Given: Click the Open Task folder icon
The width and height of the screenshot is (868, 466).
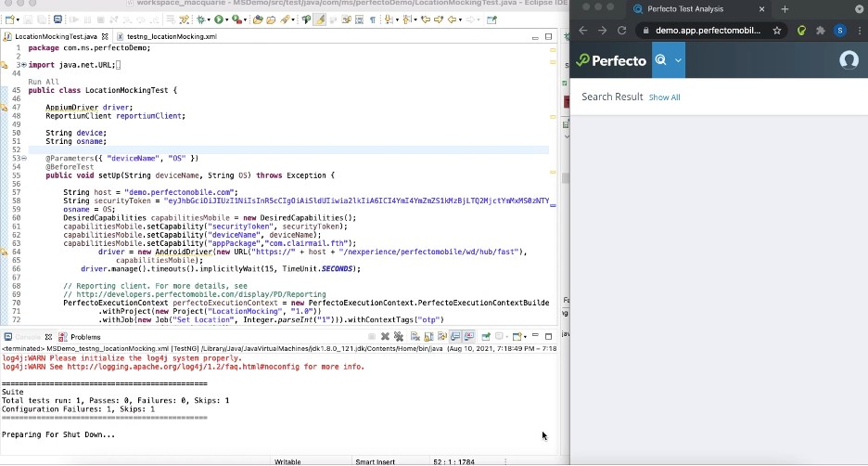Looking at the screenshot, I should click(x=271, y=19).
